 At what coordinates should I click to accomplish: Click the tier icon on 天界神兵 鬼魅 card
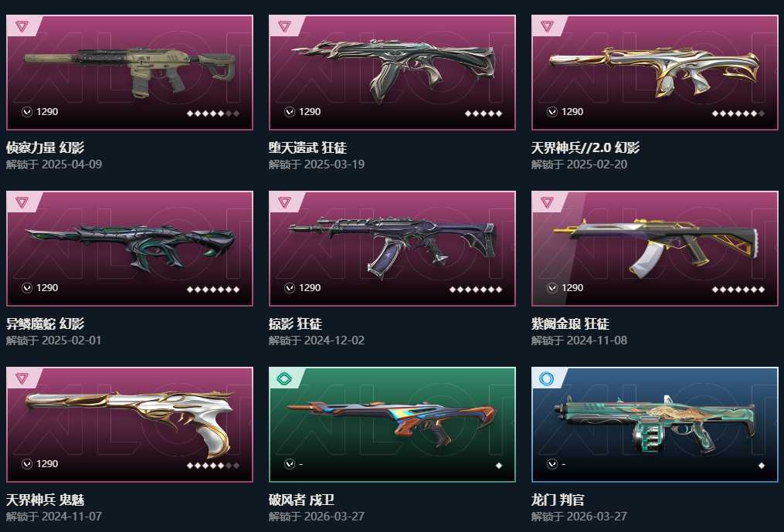[22, 378]
